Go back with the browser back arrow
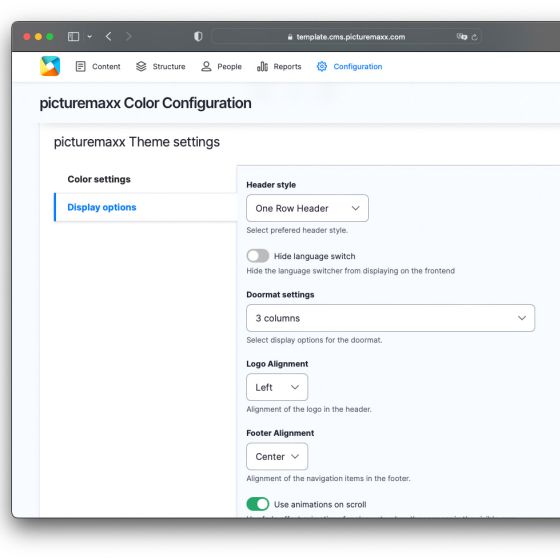560x560 pixels. (x=109, y=36)
